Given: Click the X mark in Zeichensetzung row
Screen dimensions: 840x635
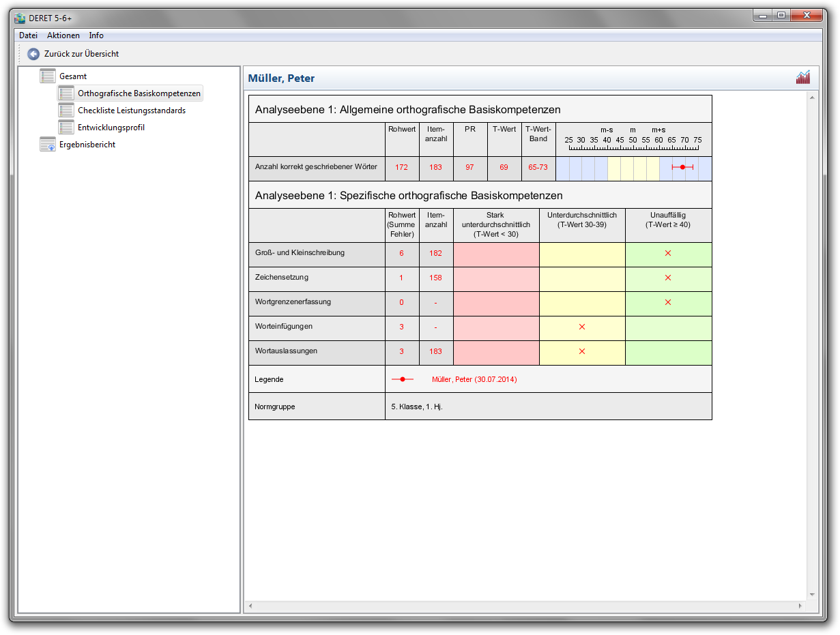Looking at the screenshot, I should (x=668, y=278).
